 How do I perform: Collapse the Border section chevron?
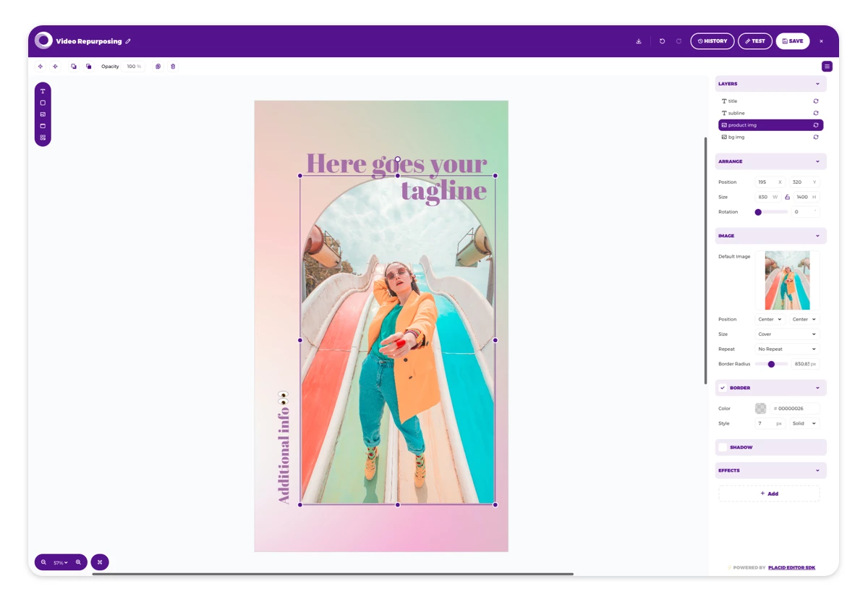click(x=817, y=388)
